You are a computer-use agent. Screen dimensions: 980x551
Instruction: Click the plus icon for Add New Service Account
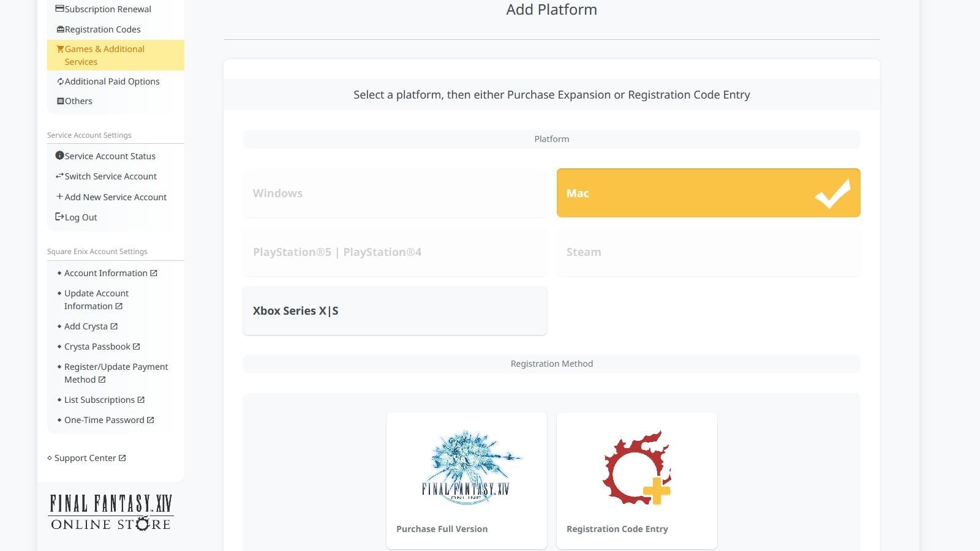[x=59, y=197]
